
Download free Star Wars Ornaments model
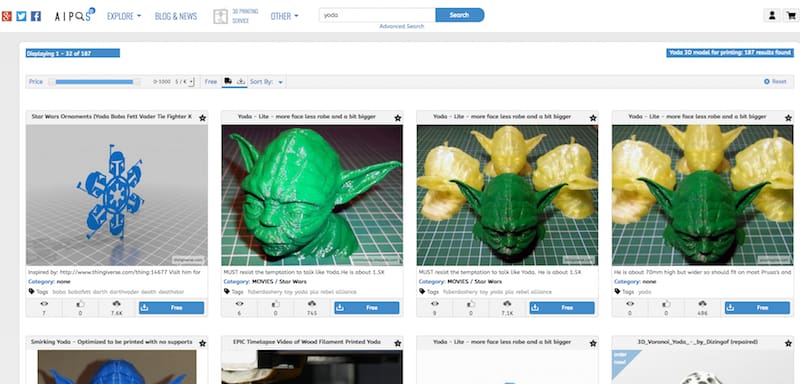point(171,308)
